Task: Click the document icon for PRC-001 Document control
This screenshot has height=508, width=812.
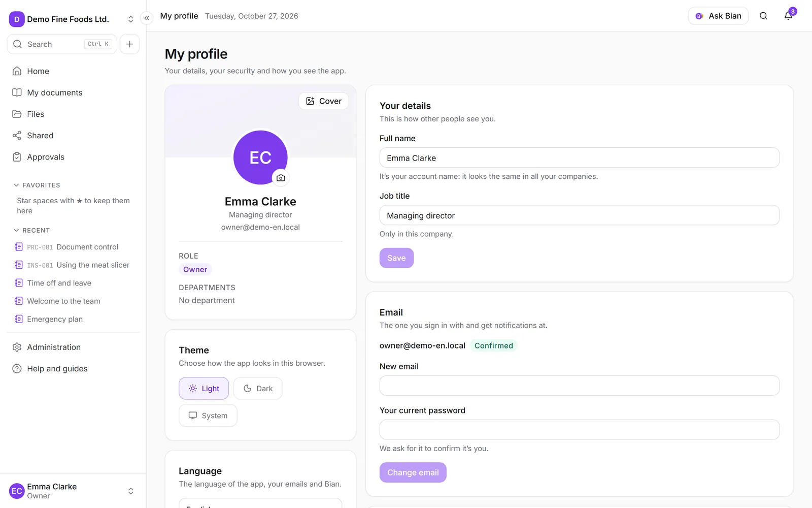Action: (x=19, y=247)
